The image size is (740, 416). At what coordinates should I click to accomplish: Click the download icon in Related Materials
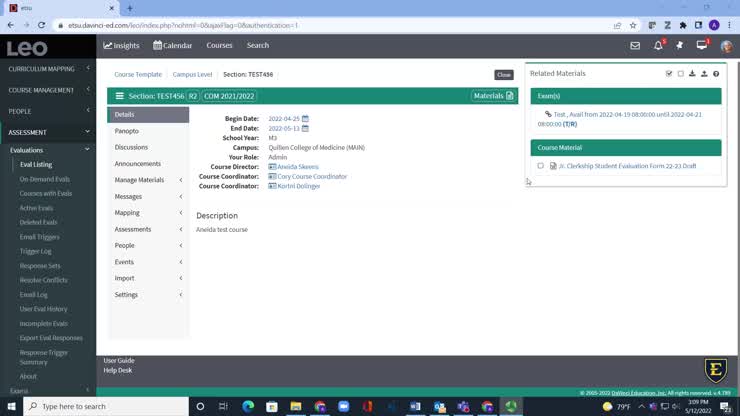692,74
